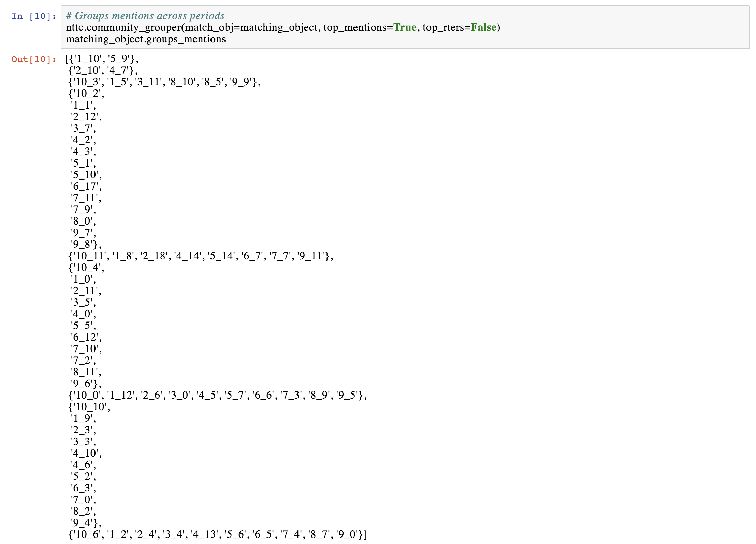This screenshot has height=544, width=756.
Task: Click the last output line starting '10_6'
Action: [x=217, y=534]
